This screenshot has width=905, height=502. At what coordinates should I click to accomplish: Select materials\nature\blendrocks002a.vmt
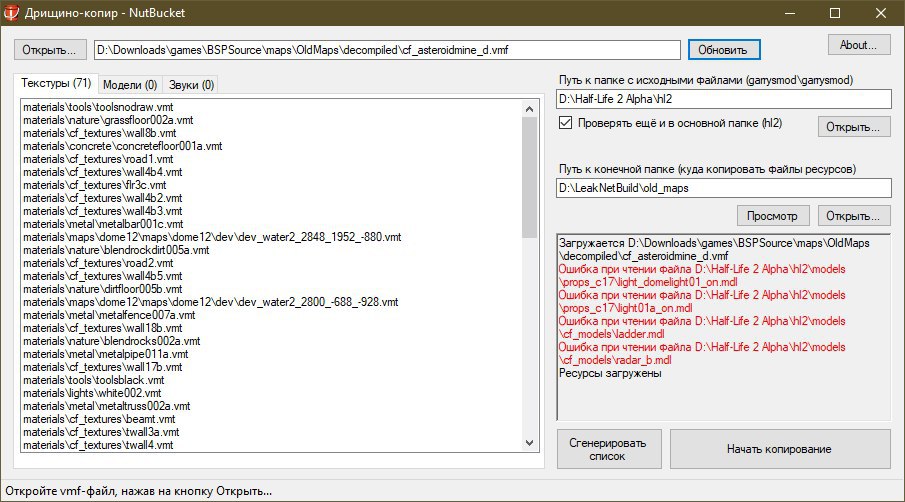pyautogui.click(x=111, y=341)
